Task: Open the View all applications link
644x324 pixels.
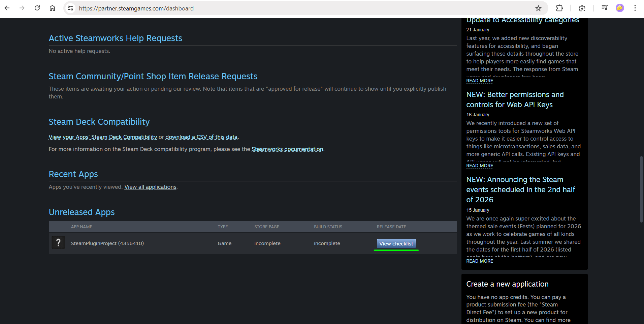Action: click(x=150, y=187)
